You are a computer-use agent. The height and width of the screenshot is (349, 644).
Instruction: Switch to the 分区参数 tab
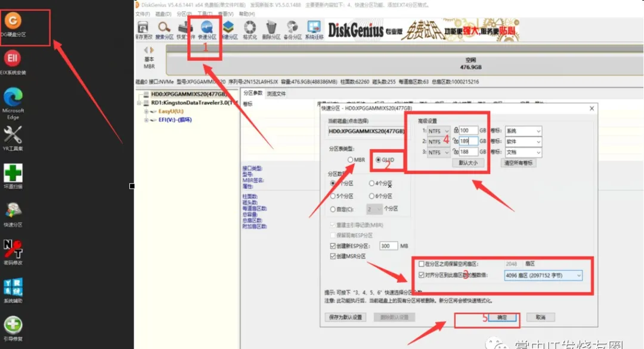(x=253, y=93)
